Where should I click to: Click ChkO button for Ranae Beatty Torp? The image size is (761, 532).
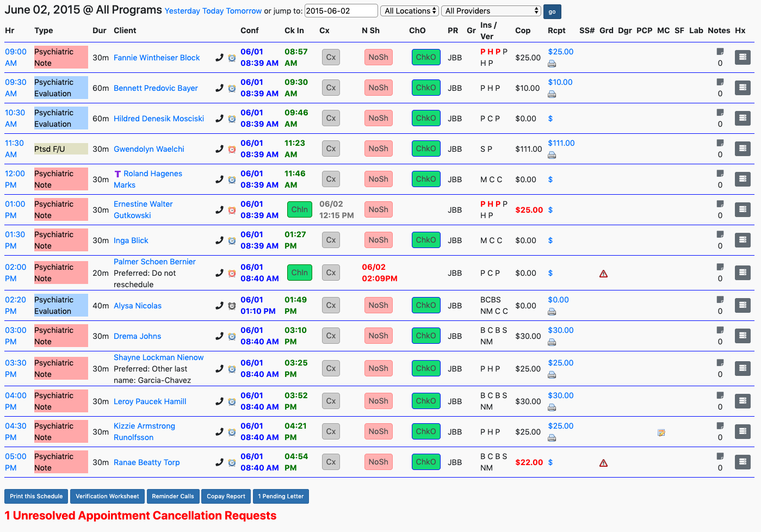pos(426,462)
